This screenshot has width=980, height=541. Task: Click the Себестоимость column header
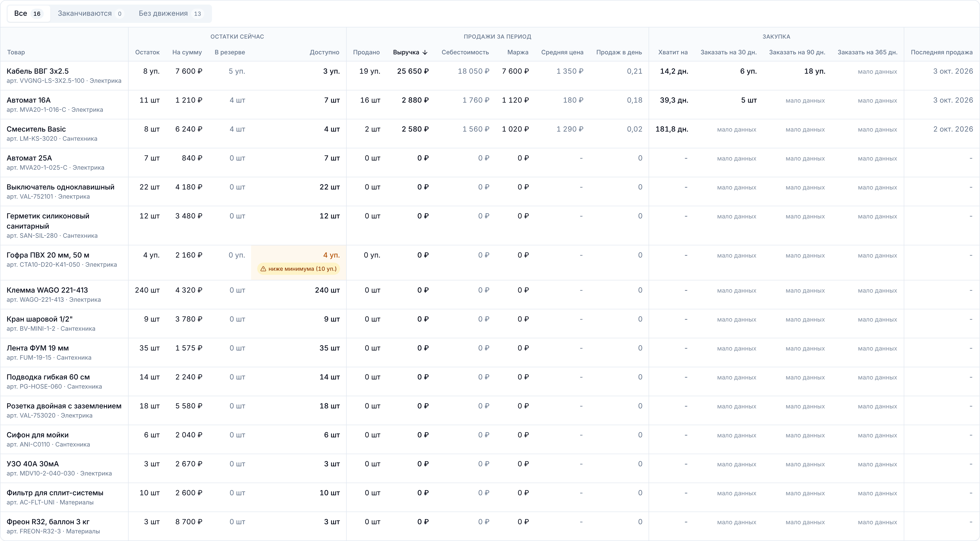point(465,53)
